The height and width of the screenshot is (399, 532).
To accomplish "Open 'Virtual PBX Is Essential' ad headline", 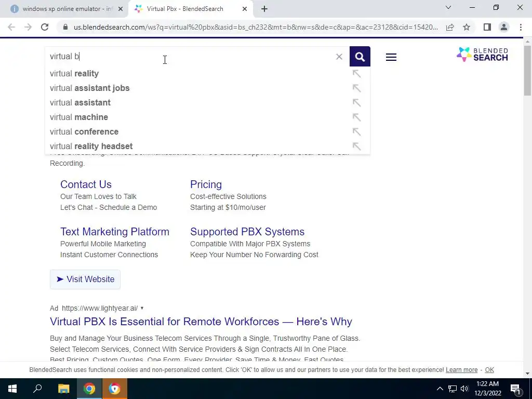I will (201, 322).
